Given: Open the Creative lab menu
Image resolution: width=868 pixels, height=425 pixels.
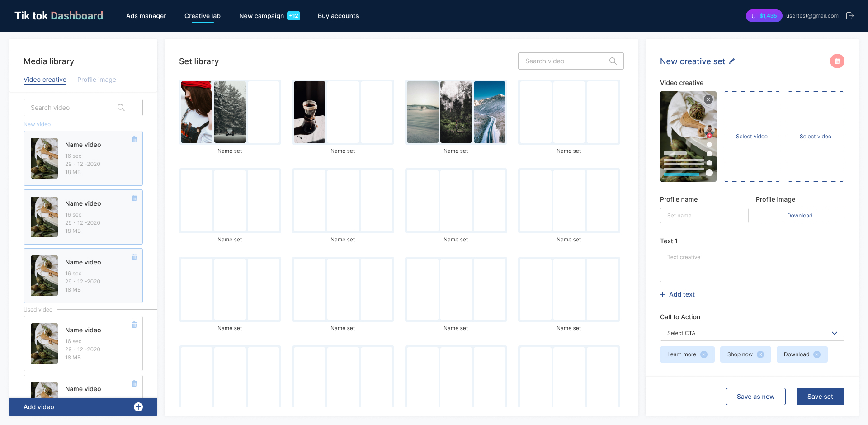Looking at the screenshot, I should pyautogui.click(x=203, y=16).
